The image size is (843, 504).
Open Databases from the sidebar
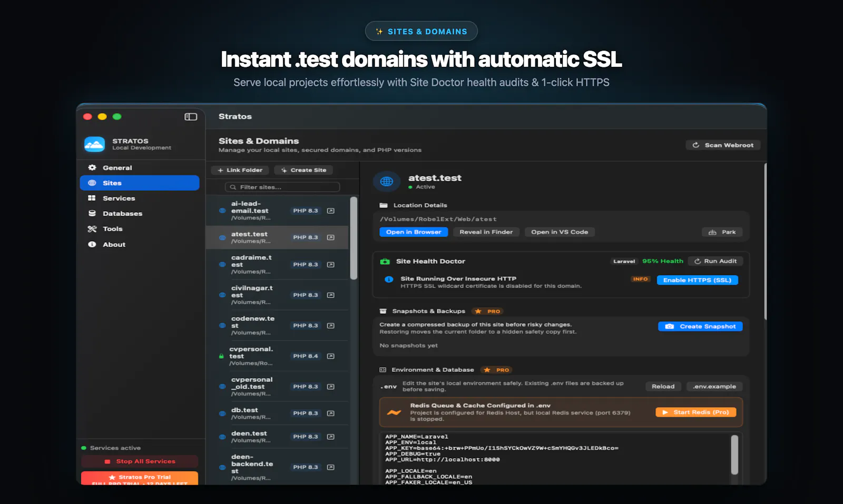pyautogui.click(x=140, y=213)
